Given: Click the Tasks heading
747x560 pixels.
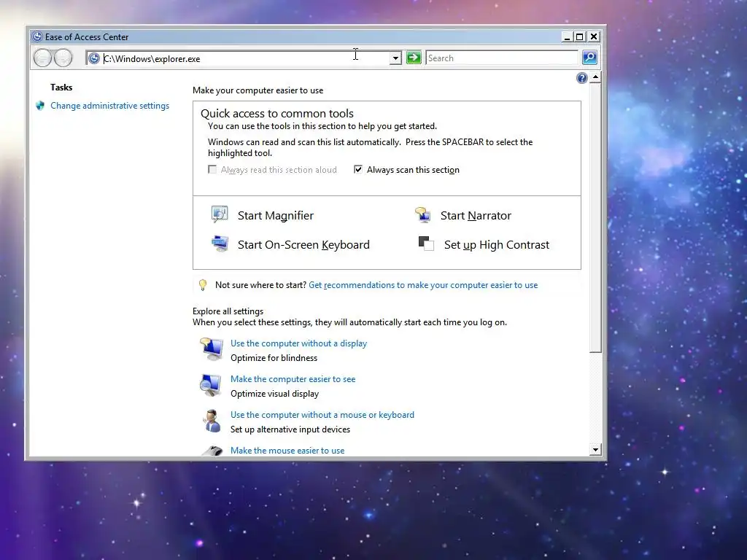Looking at the screenshot, I should click(x=61, y=87).
